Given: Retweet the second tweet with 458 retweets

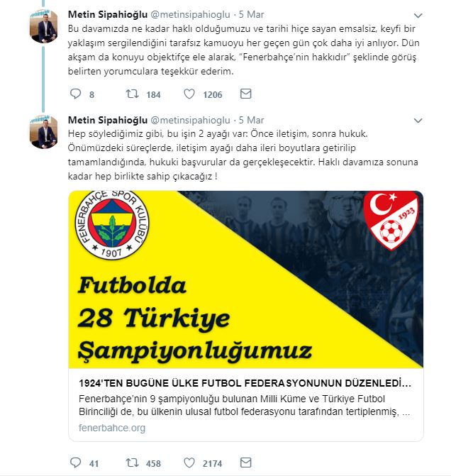Looking at the screenshot, I should pyautogui.click(x=133, y=463).
